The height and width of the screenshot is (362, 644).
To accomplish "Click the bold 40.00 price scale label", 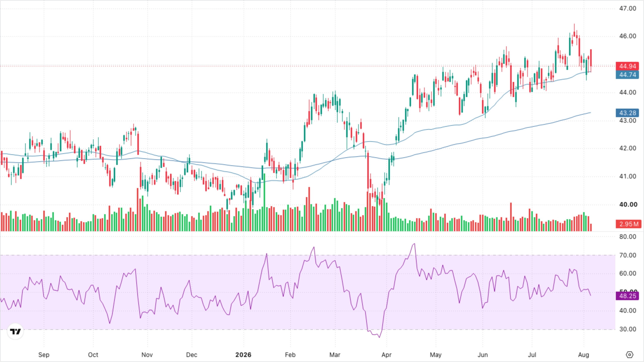I will click(628, 204).
